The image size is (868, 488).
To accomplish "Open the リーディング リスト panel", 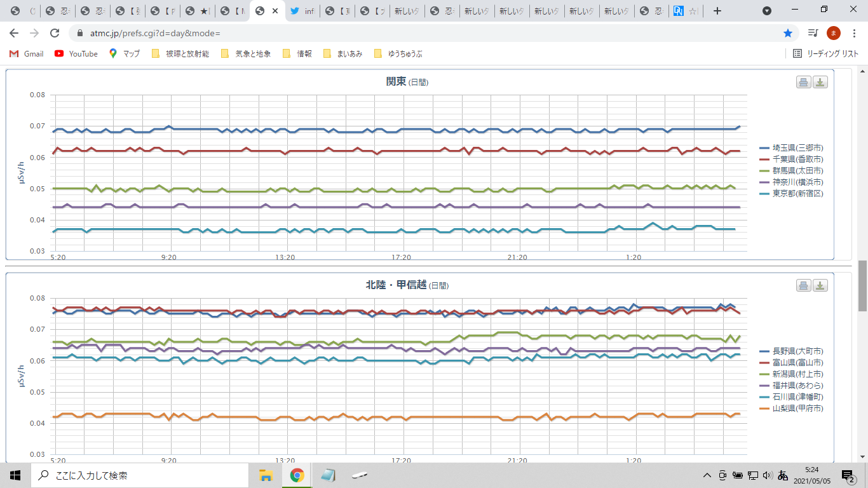I will [826, 54].
